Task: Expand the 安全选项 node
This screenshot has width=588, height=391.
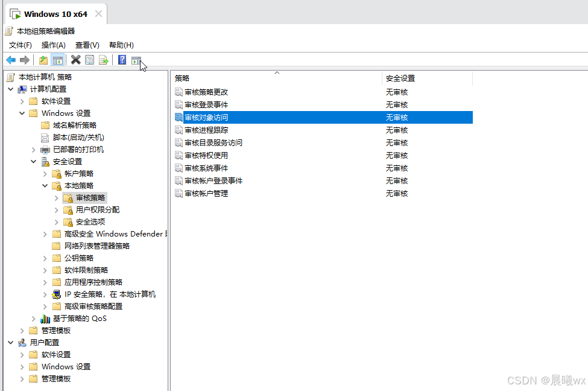Action: coord(56,222)
